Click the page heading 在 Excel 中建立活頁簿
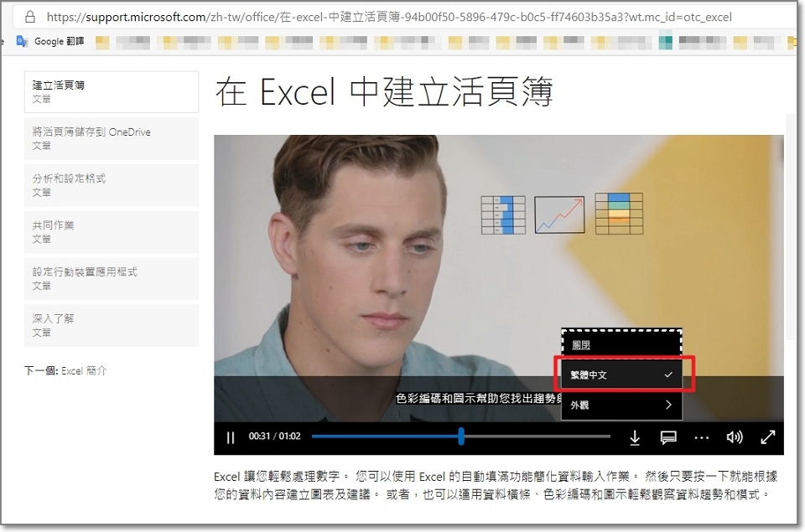805x532 pixels. [x=384, y=92]
